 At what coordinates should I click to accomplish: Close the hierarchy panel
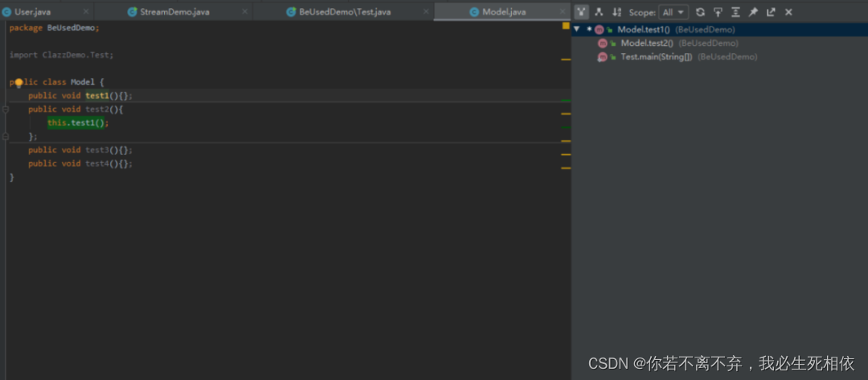789,11
